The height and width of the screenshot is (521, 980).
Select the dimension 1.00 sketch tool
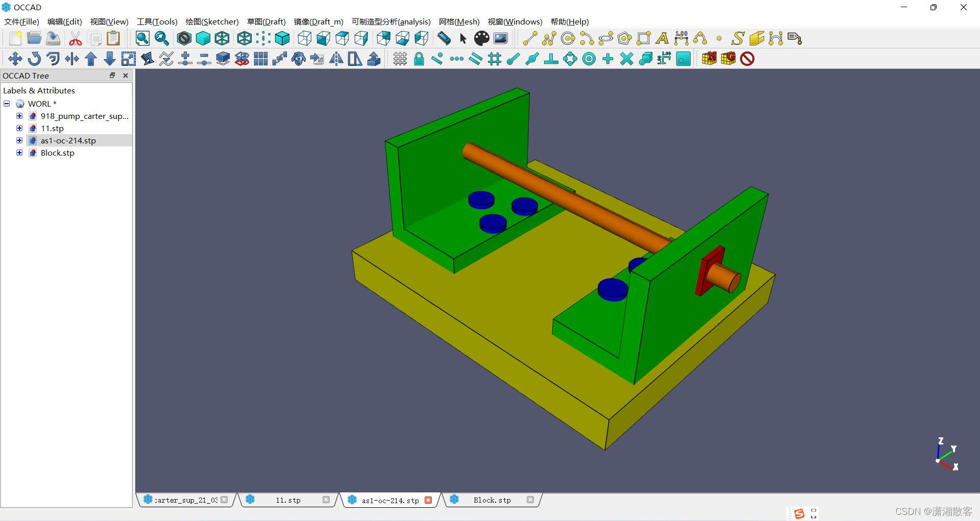click(681, 38)
